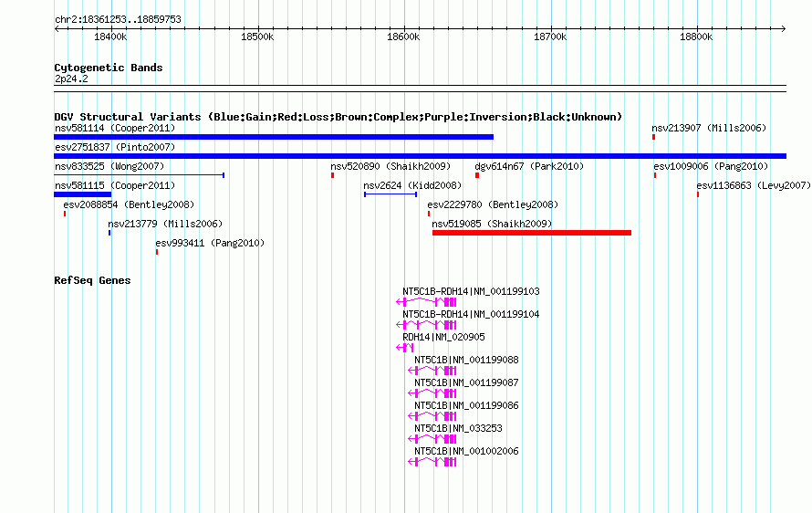Select the nsv2624 blue span line

pyautogui.click(x=390, y=194)
